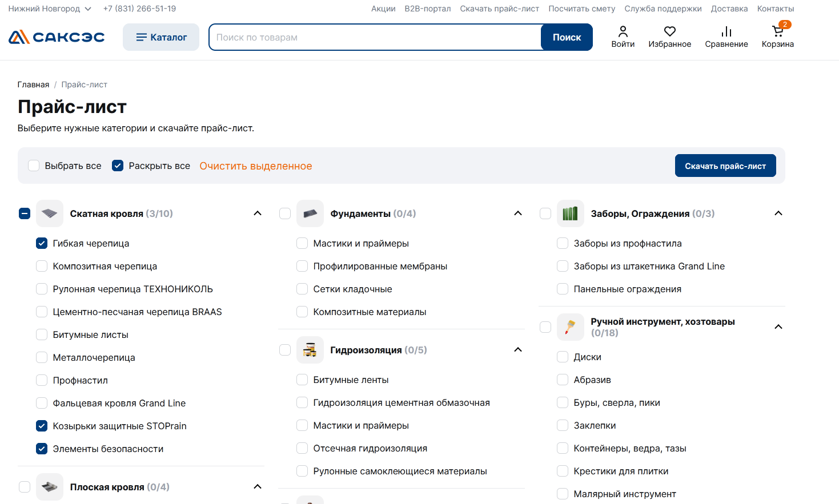839x504 pixels.
Task: Collapse the Скатная кровля section
Action: [x=258, y=213]
